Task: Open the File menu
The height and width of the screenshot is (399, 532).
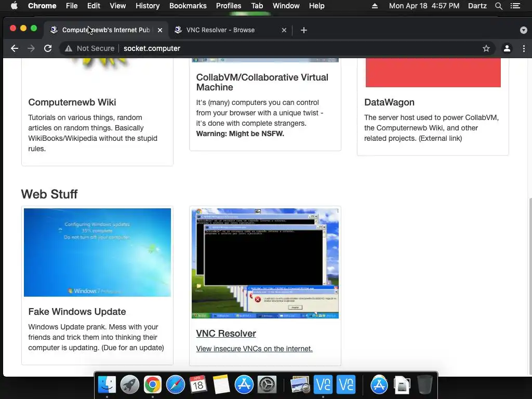Action: (72, 6)
